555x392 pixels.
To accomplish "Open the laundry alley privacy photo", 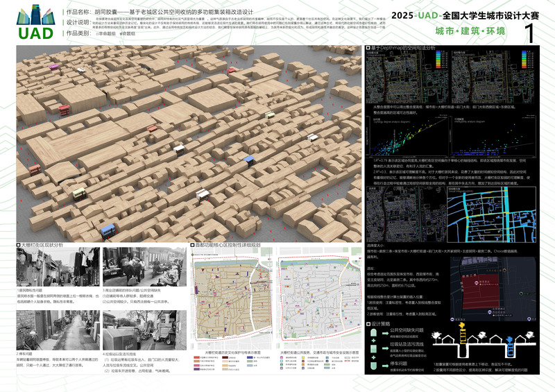I will [57, 267].
